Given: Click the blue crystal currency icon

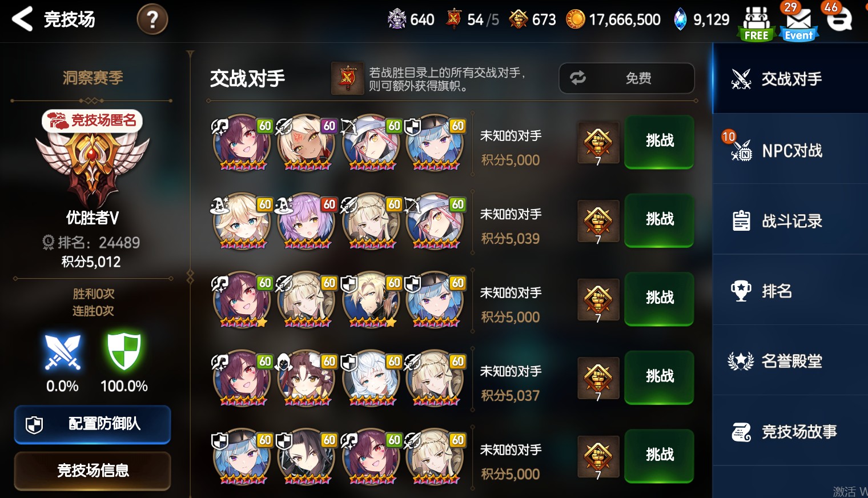Looking at the screenshot, I should (680, 19).
